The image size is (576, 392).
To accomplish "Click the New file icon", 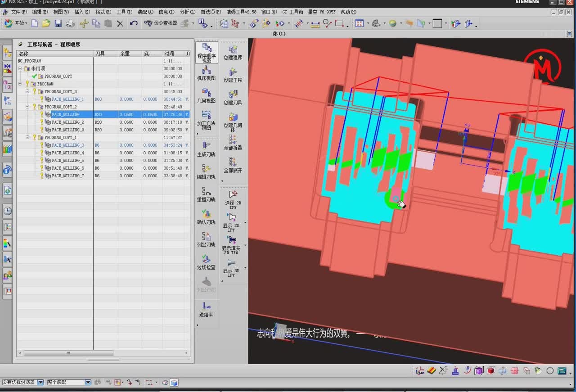I will point(34,23).
